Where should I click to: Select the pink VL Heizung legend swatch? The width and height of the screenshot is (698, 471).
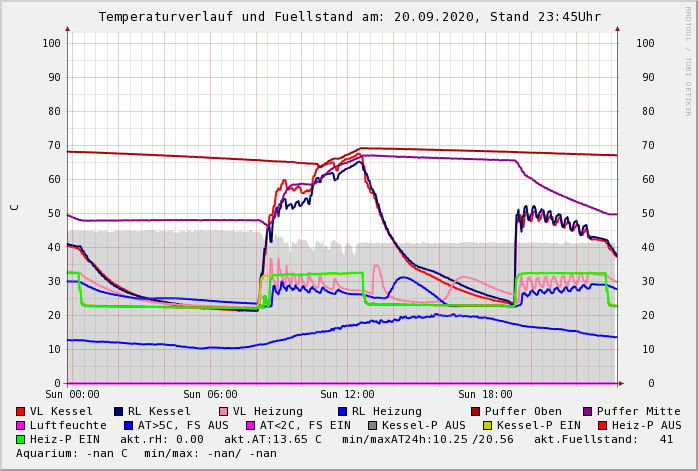(224, 411)
